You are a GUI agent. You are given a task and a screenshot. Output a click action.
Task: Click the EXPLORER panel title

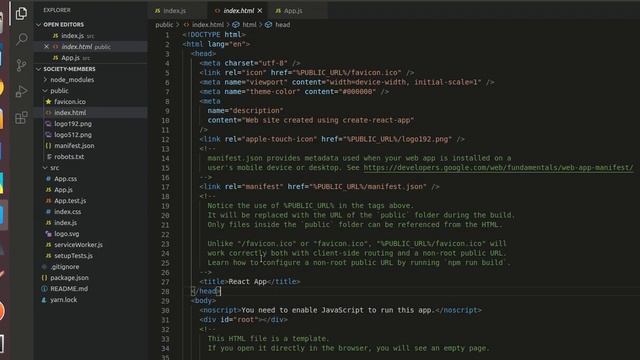click(57, 10)
